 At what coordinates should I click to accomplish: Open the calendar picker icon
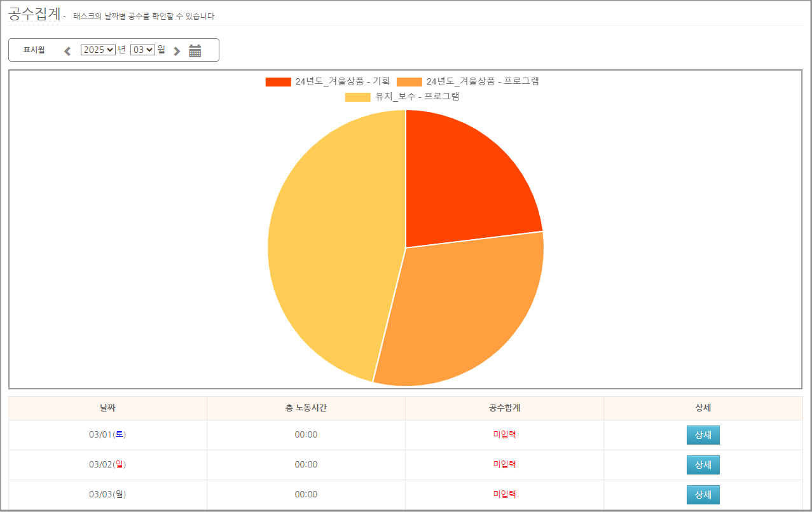tap(195, 51)
